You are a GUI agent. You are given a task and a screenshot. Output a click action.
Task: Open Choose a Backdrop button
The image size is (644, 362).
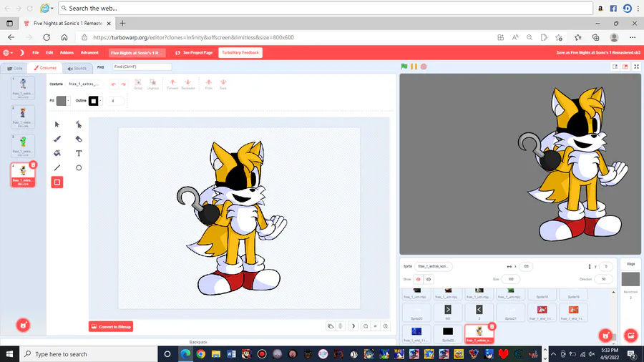[631, 336]
